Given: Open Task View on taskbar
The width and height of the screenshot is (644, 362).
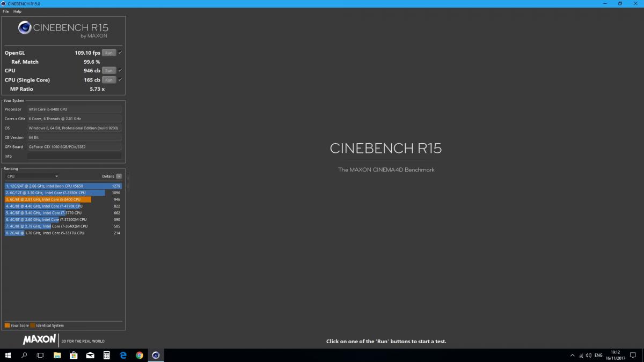Looking at the screenshot, I should coord(40,355).
